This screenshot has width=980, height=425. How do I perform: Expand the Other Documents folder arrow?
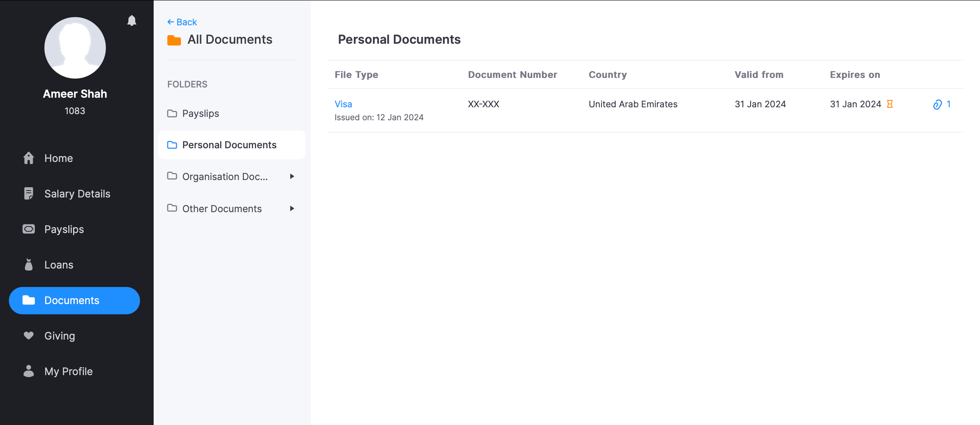[x=292, y=208]
